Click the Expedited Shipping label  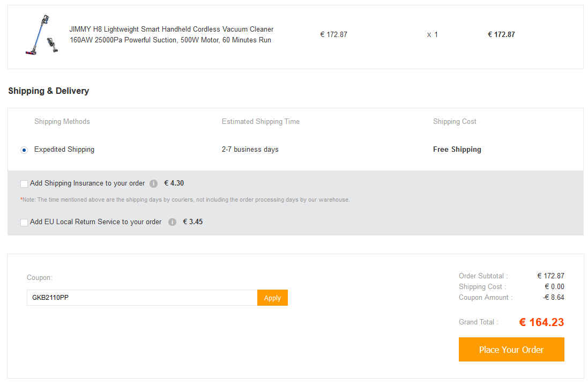[x=64, y=150]
